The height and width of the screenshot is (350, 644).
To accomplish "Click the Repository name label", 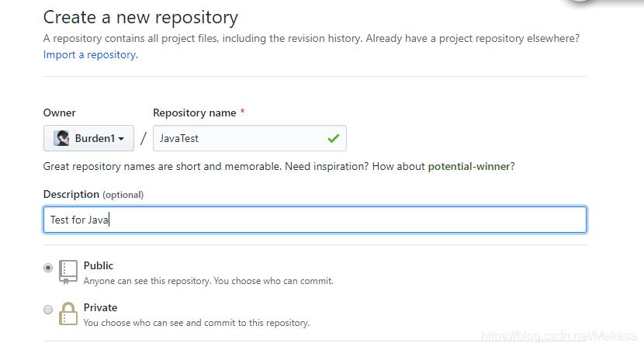I will click(x=195, y=113).
